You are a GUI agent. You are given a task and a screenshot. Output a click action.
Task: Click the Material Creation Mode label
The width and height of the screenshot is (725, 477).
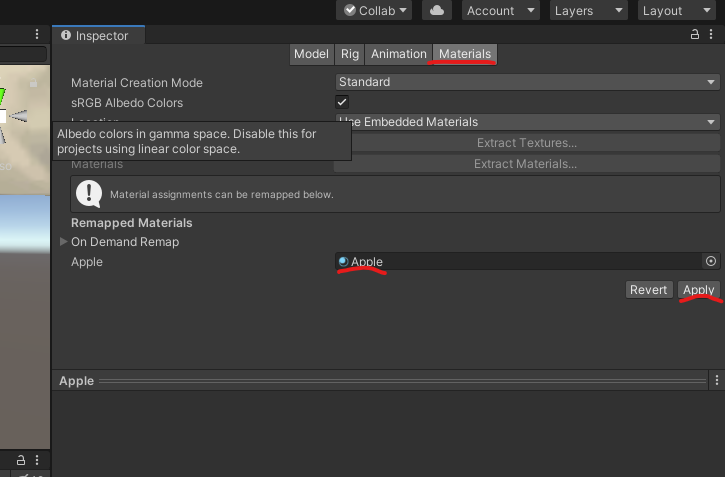[137, 83]
